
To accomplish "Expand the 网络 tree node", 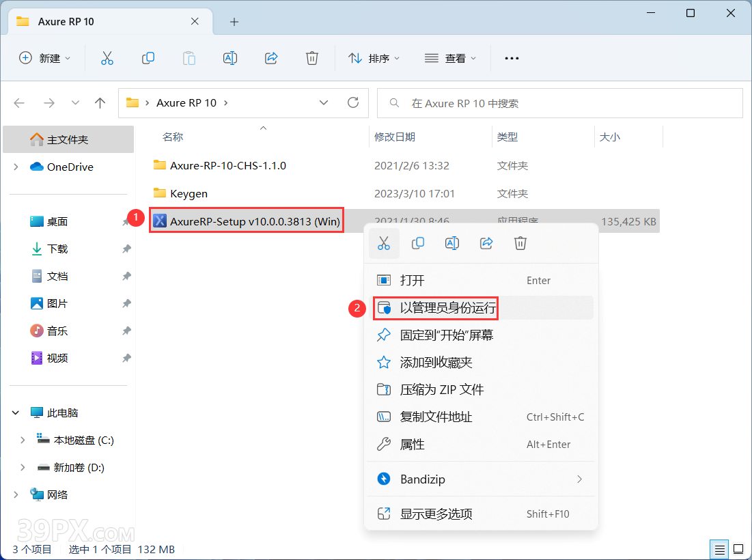I will (16, 495).
